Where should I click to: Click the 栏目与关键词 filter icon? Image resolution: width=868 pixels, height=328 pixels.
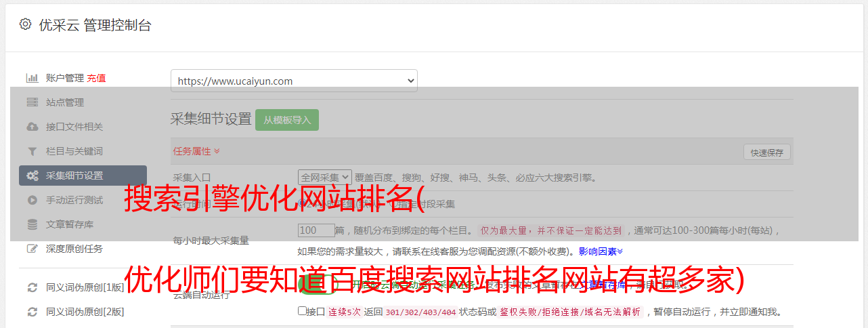32,151
